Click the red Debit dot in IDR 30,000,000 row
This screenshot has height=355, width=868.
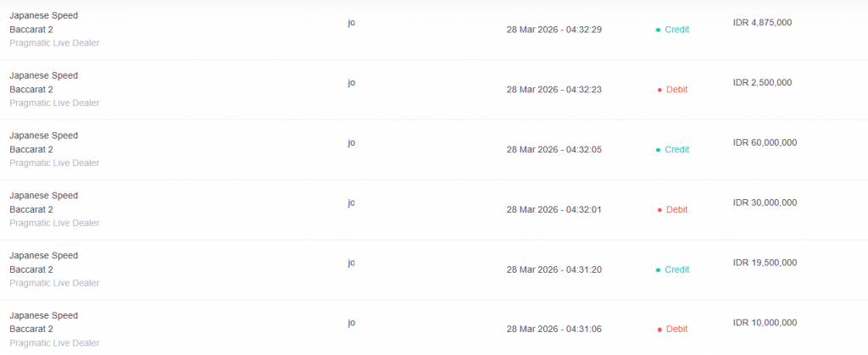click(659, 210)
